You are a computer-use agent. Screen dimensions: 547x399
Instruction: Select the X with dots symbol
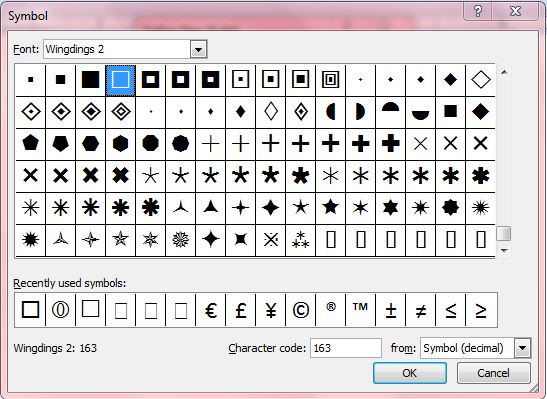270,240
